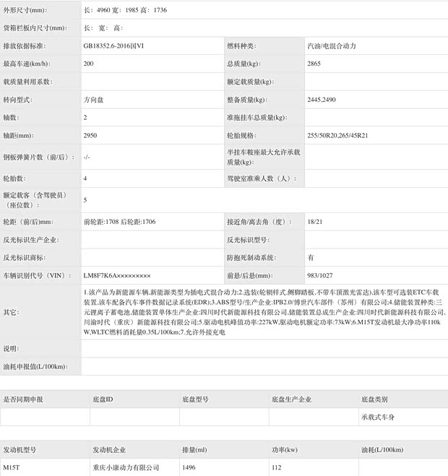
Task: Click the 反光标识生产企业 label
Action: coord(31,240)
